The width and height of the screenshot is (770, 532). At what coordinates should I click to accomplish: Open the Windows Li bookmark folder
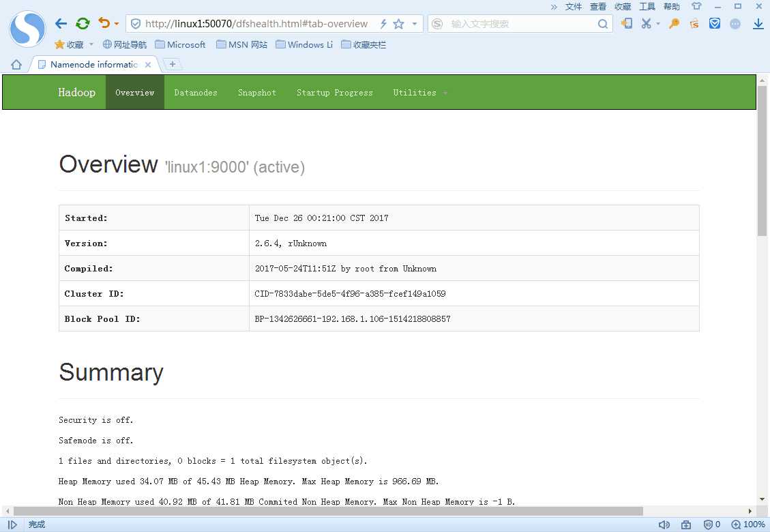click(304, 45)
